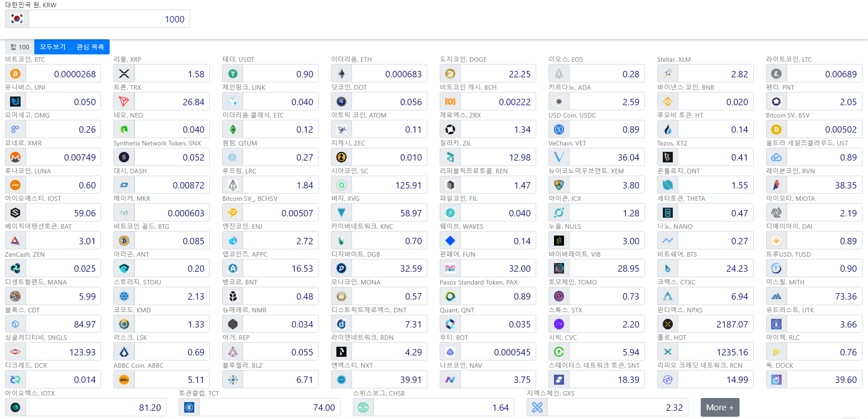Image resolution: width=868 pixels, height=419 pixels.
Task: Click the Basic Attention Token BAT icon
Action: pos(15,241)
